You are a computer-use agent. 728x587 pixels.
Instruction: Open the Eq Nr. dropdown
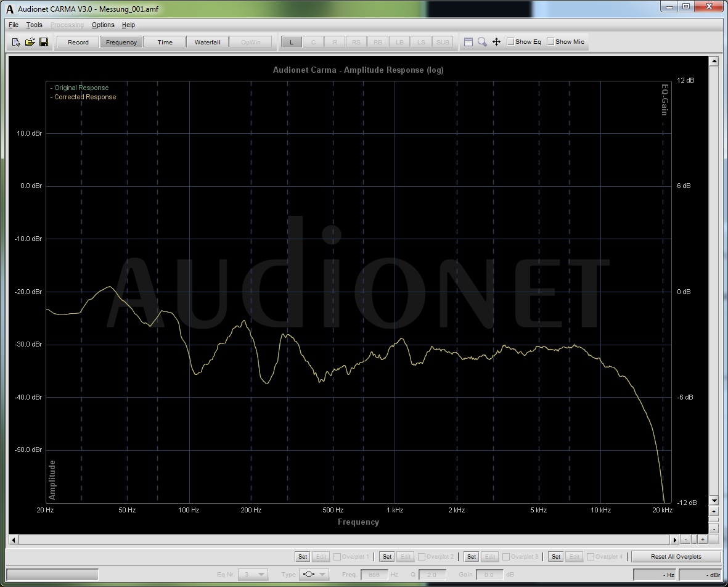click(x=253, y=574)
